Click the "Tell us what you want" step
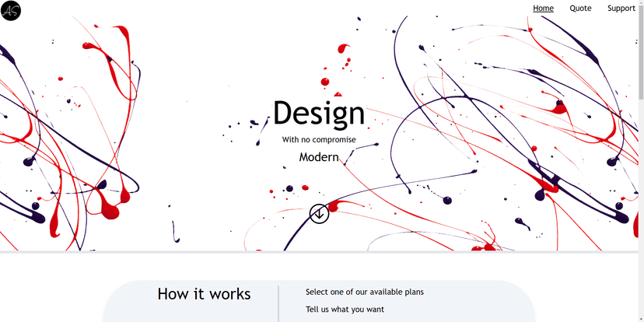 tap(345, 310)
